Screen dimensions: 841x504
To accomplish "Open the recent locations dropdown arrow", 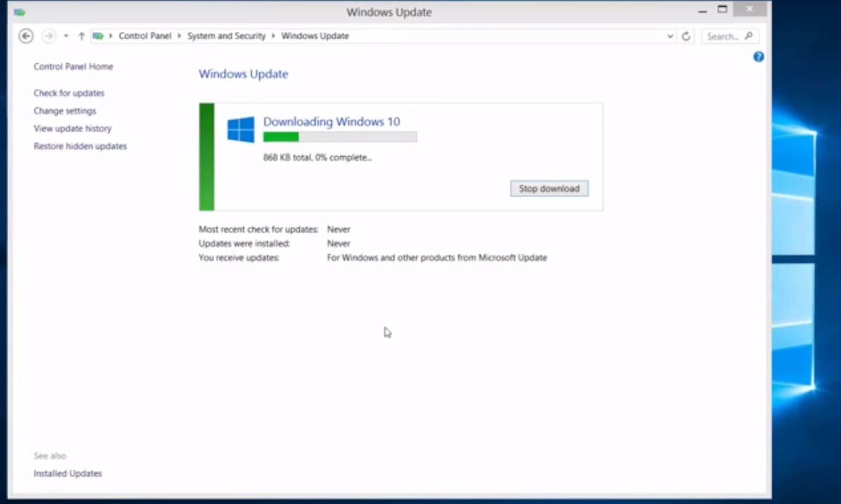I will click(x=66, y=36).
